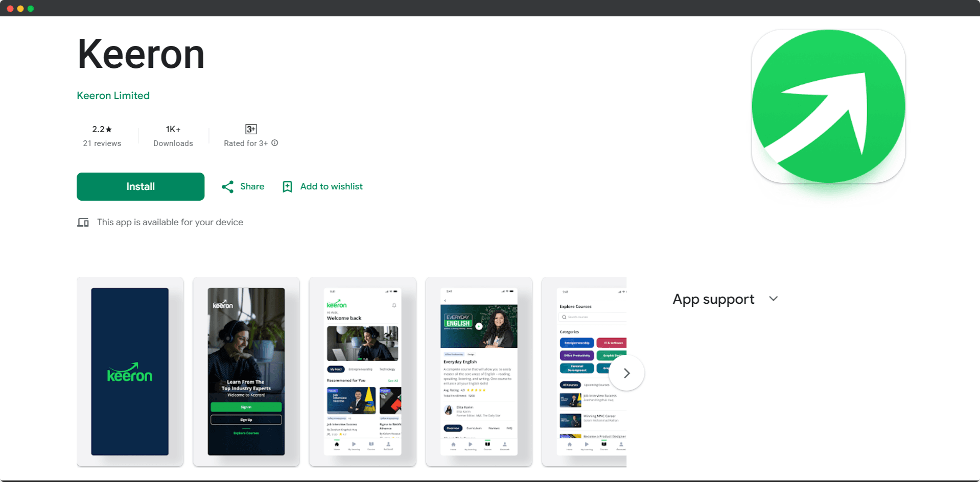The width and height of the screenshot is (980, 482).
Task: Click the Share arrow icon
Action: (227, 187)
